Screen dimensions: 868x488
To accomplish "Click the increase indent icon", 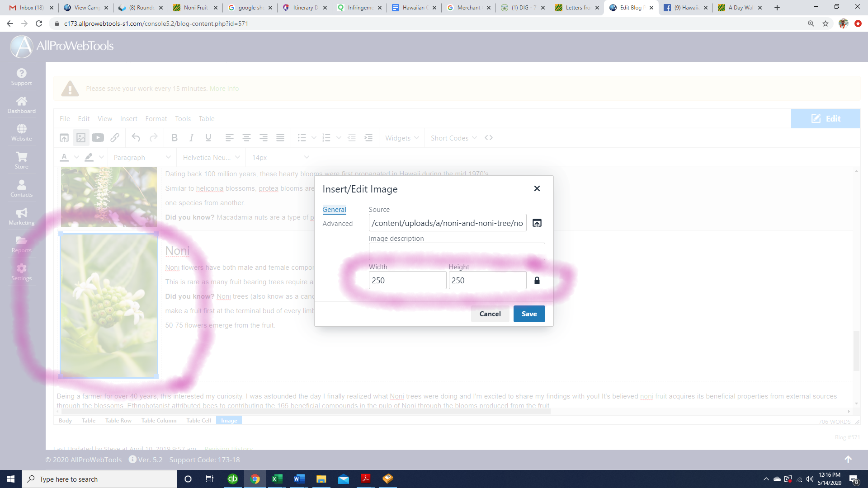I will (x=368, y=138).
